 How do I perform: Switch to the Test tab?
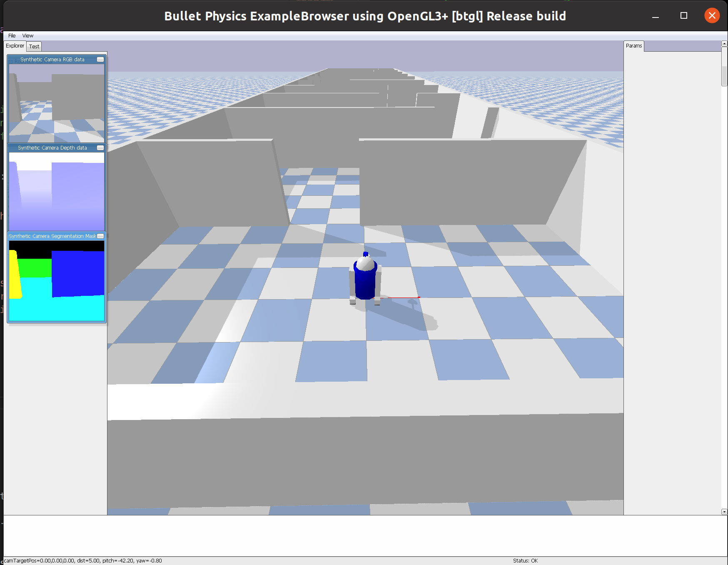34,47
